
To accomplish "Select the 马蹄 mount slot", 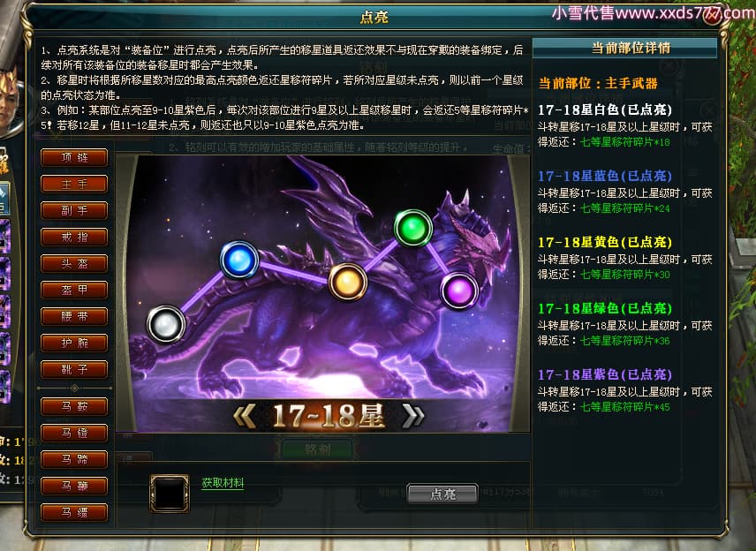I will click(x=74, y=459).
